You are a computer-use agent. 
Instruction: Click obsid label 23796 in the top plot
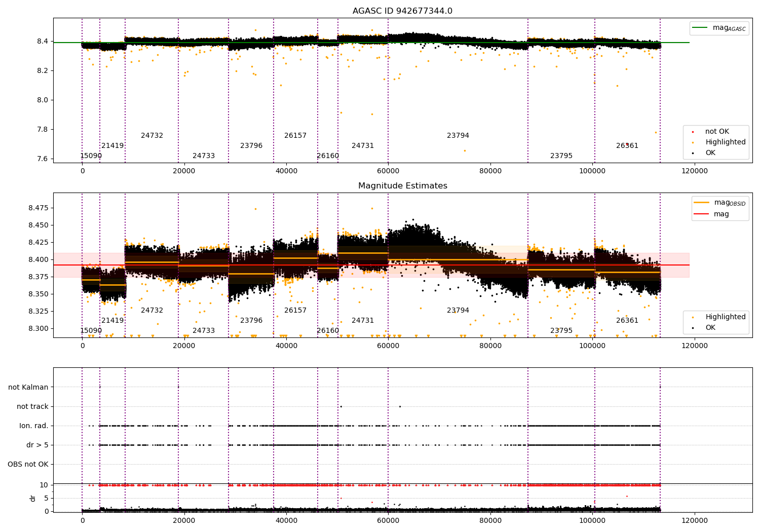pos(251,146)
